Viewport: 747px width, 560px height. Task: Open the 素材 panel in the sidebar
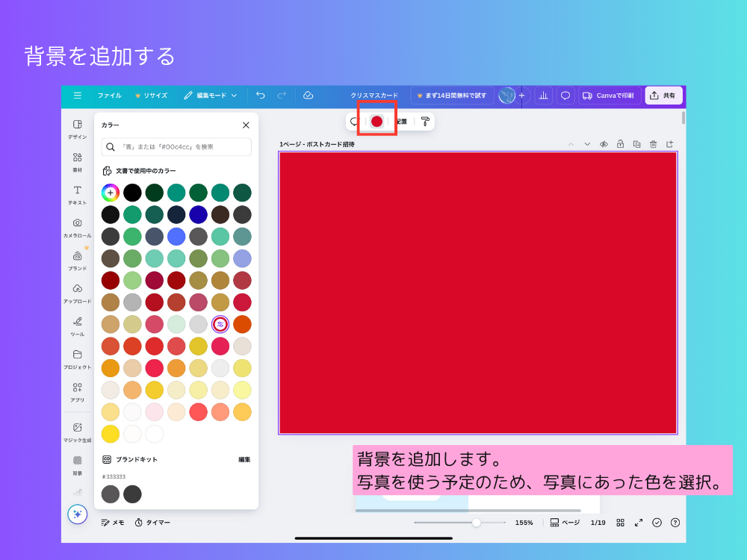point(77,160)
